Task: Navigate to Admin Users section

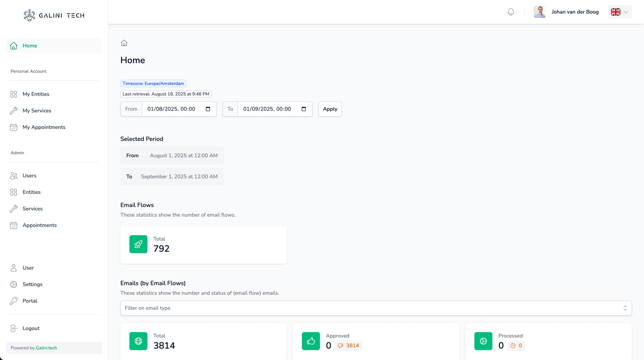Action: 29,176
